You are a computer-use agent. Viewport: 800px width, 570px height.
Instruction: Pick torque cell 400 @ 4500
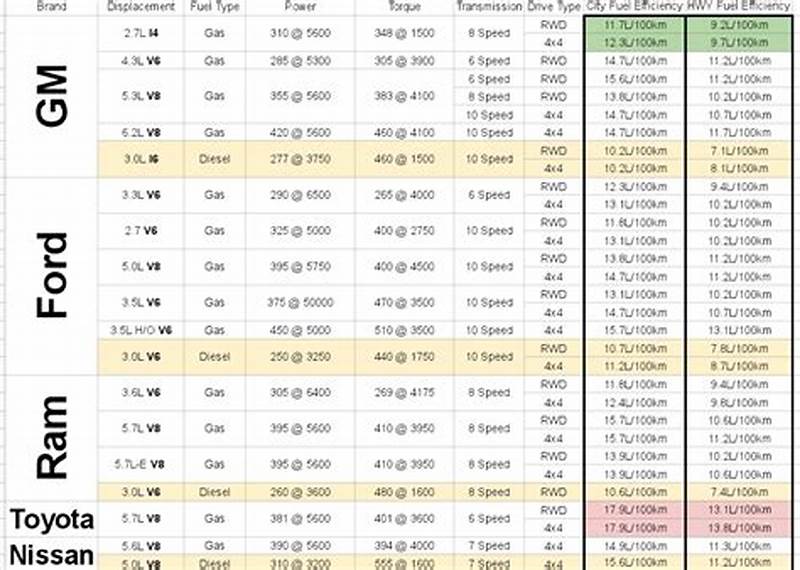404,267
